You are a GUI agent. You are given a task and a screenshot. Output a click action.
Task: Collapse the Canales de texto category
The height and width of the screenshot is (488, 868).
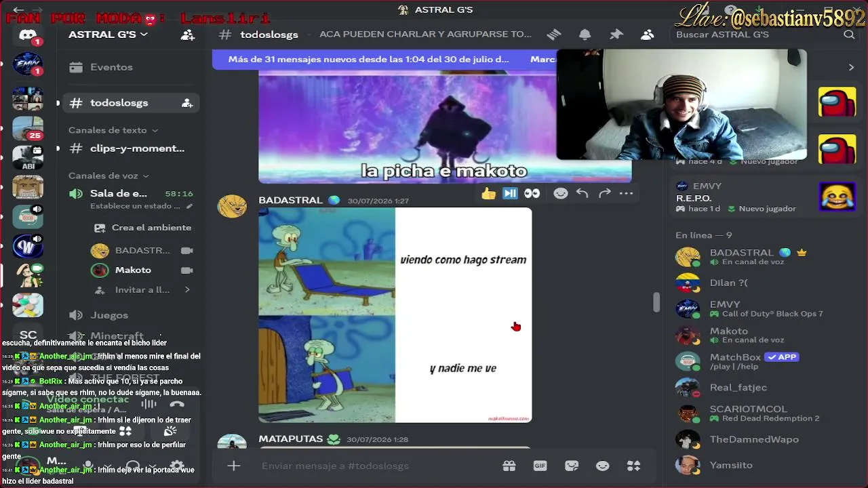tap(113, 130)
